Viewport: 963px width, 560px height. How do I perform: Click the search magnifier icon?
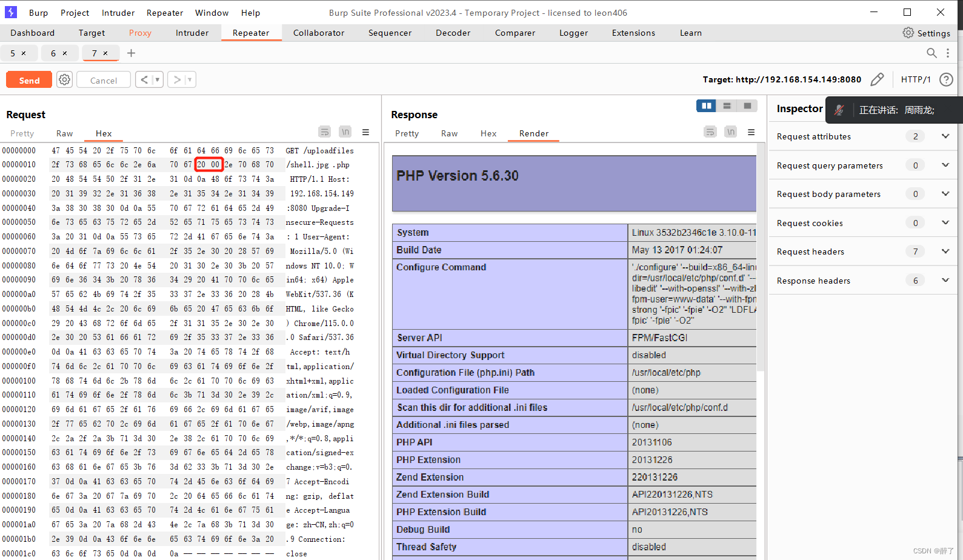point(931,53)
